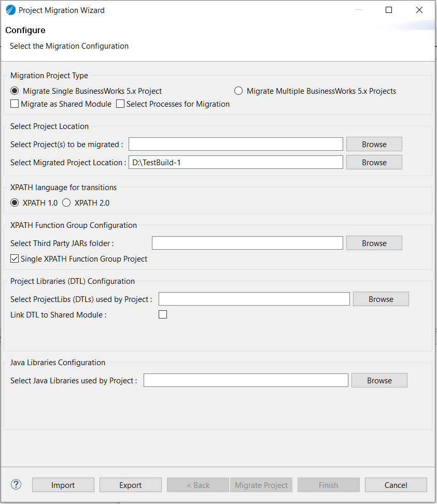Image resolution: width=437 pixels, height=504 pixels.
Task: Enable Migrate as Shared Module
Action: (15, 104)
